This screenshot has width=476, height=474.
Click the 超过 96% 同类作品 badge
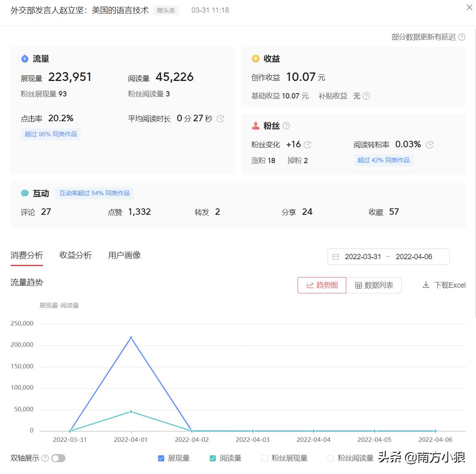coord(50,134)
